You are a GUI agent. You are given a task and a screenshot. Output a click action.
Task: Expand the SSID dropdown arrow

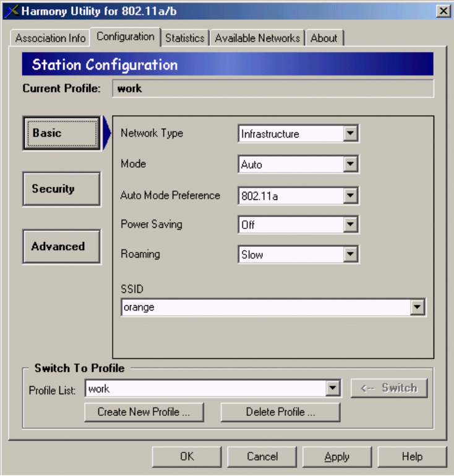[x=418, y=308]
